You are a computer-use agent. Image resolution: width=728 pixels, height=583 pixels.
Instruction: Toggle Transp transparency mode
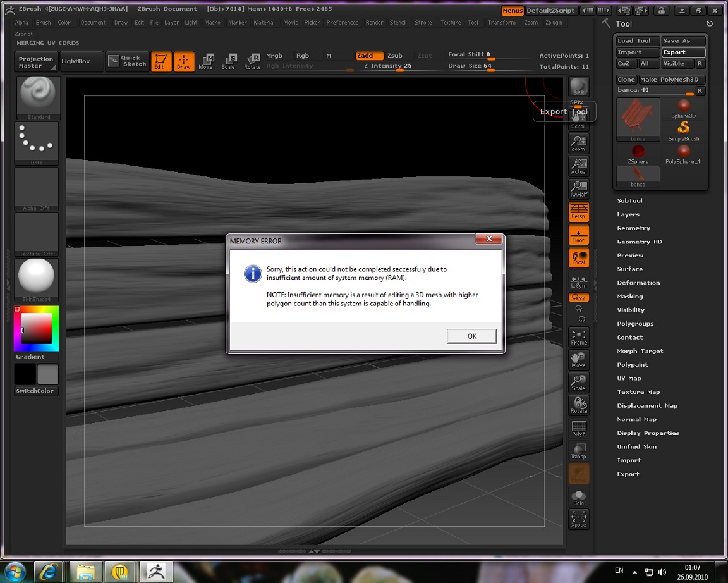578,451
